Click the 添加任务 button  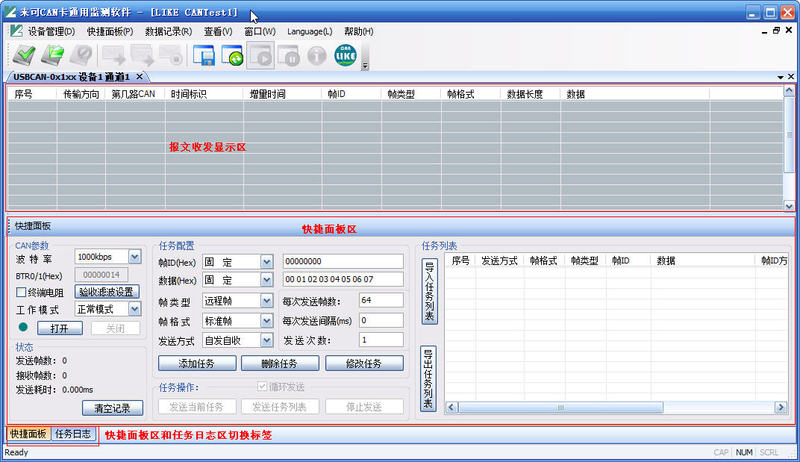point(195,363)
